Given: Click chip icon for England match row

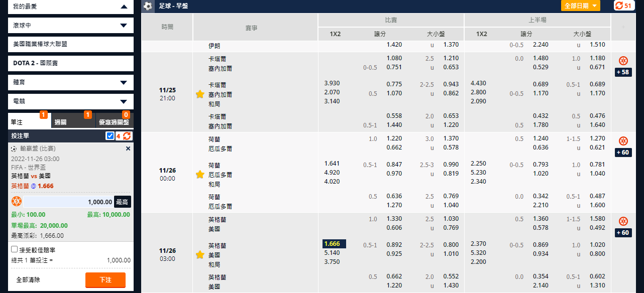Looking at the screenshot, I should click(623, 221).
